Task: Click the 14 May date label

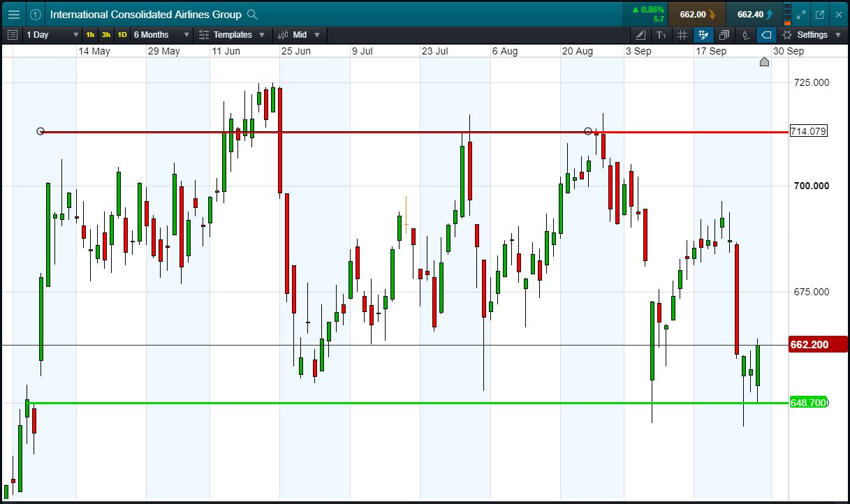Action: [x=94, y=51]
